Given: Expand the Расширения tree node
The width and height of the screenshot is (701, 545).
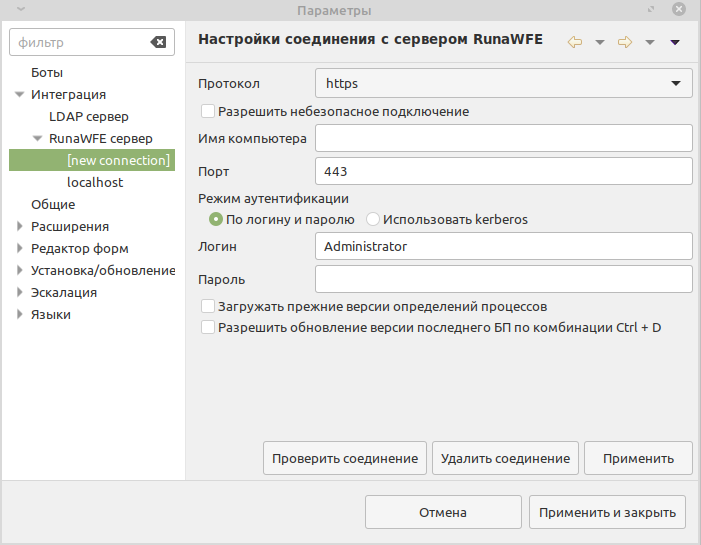Looking at the screenshot, I should tap(19, 226).
